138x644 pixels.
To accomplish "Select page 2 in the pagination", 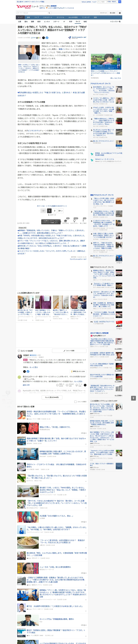I will click(55, 211).
